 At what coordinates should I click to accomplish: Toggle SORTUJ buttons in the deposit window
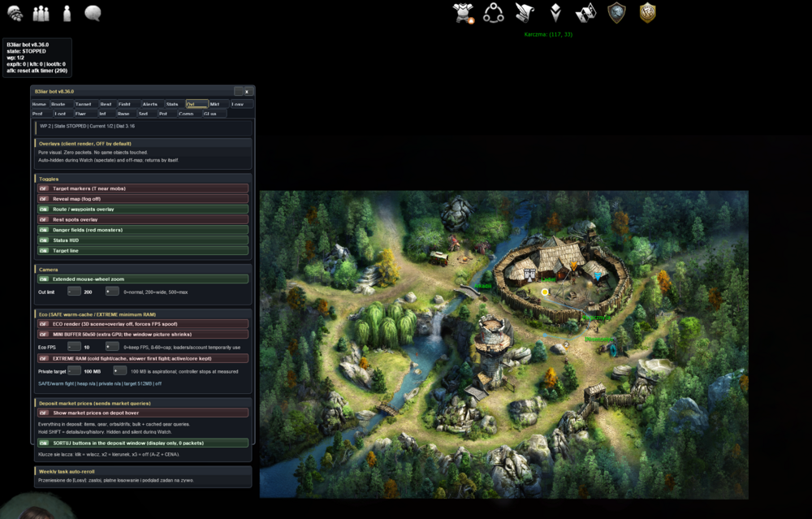coord(143,443)
